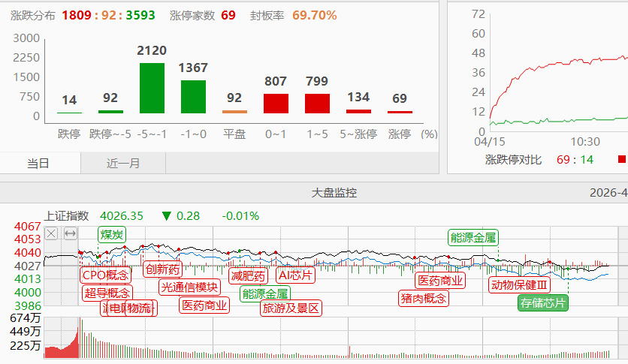Image resolution: width=628 pixels, height=364 pixels.
Task: Switch to the 当日 tab
Action: pos(38,164)
